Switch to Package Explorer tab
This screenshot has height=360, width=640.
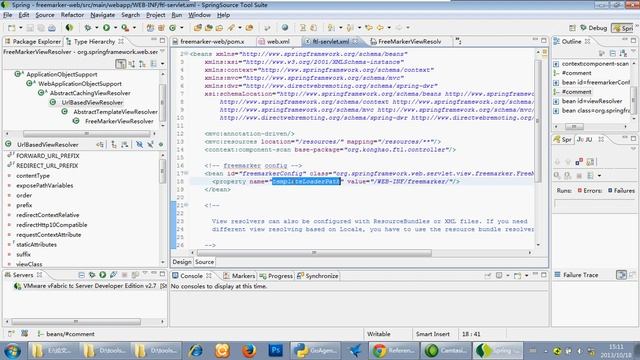[33, 42]
